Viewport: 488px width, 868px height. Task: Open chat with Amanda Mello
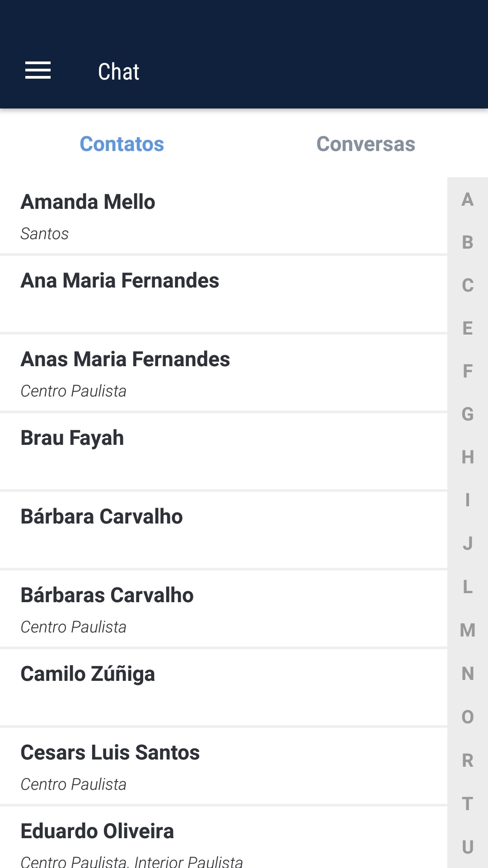pos(223,216)
